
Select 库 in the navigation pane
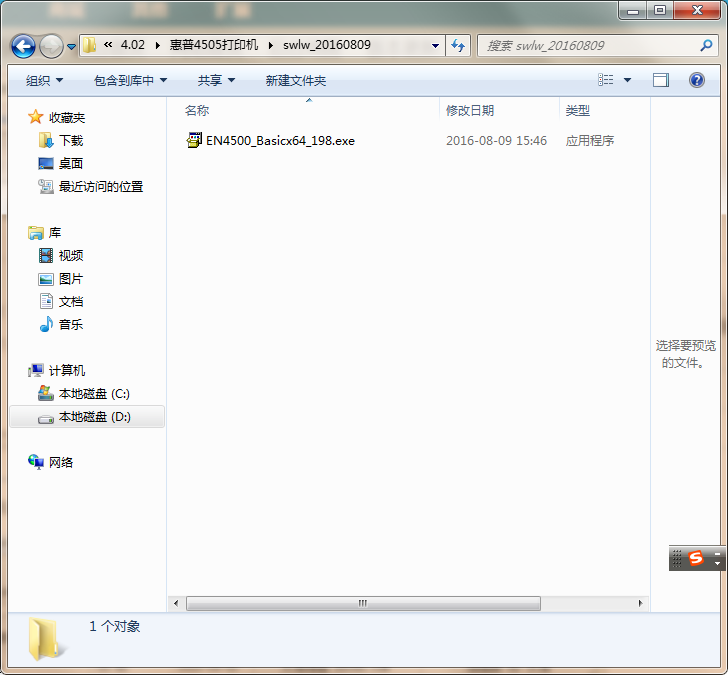(55, 232)
